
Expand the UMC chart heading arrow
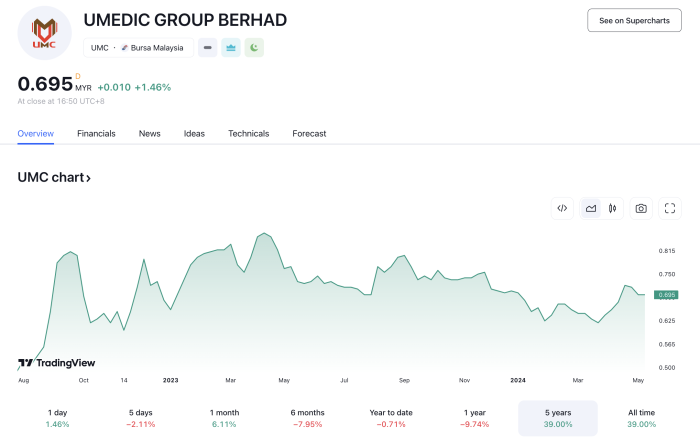coord(55,178)
